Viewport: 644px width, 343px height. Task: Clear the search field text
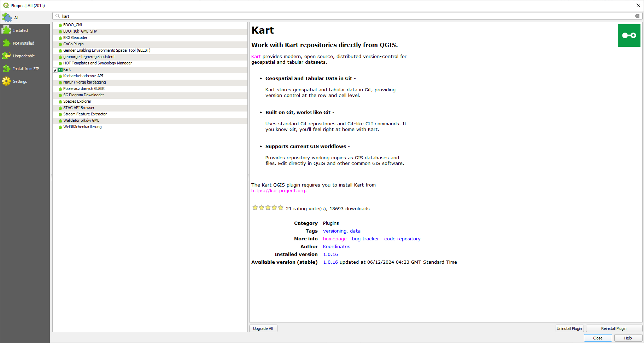(637, 16)
